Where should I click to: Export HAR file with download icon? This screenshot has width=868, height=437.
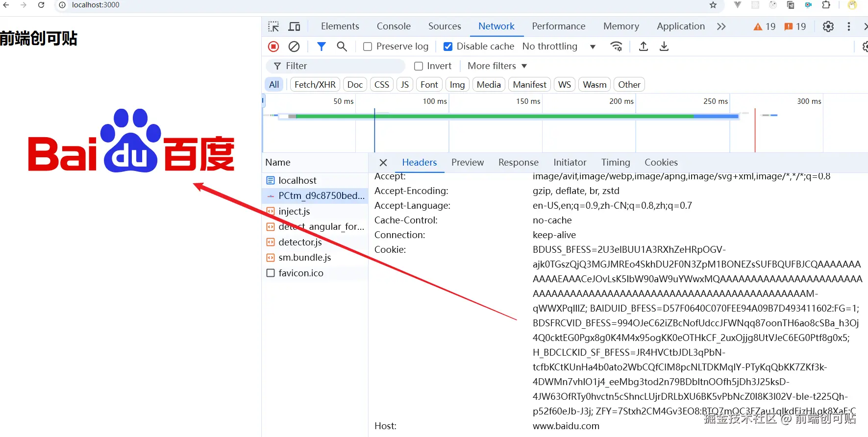tap(664, 47)
